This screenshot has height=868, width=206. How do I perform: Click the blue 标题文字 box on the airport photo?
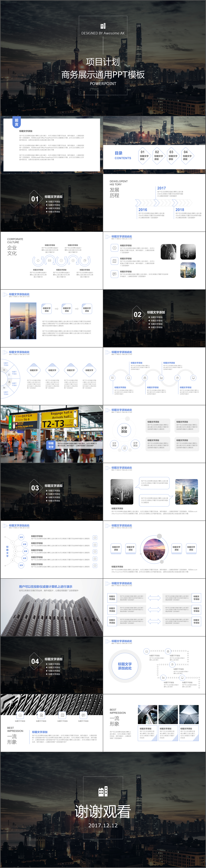click(51, 445)
